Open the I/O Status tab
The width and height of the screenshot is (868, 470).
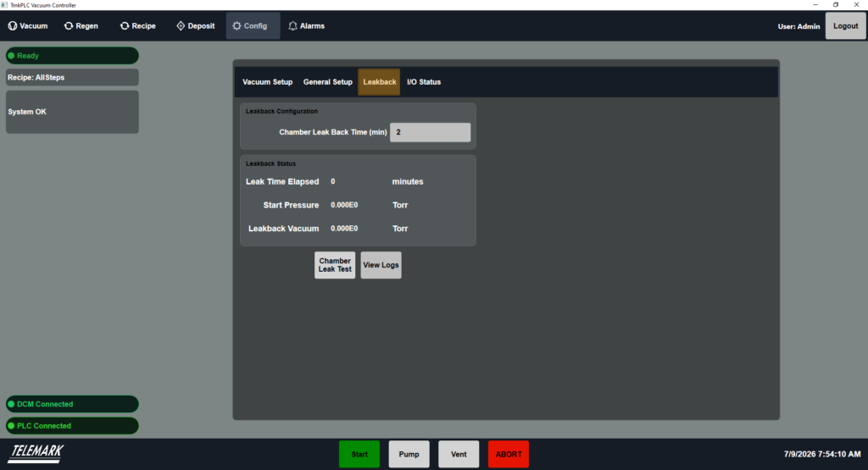tap(424, 82)
